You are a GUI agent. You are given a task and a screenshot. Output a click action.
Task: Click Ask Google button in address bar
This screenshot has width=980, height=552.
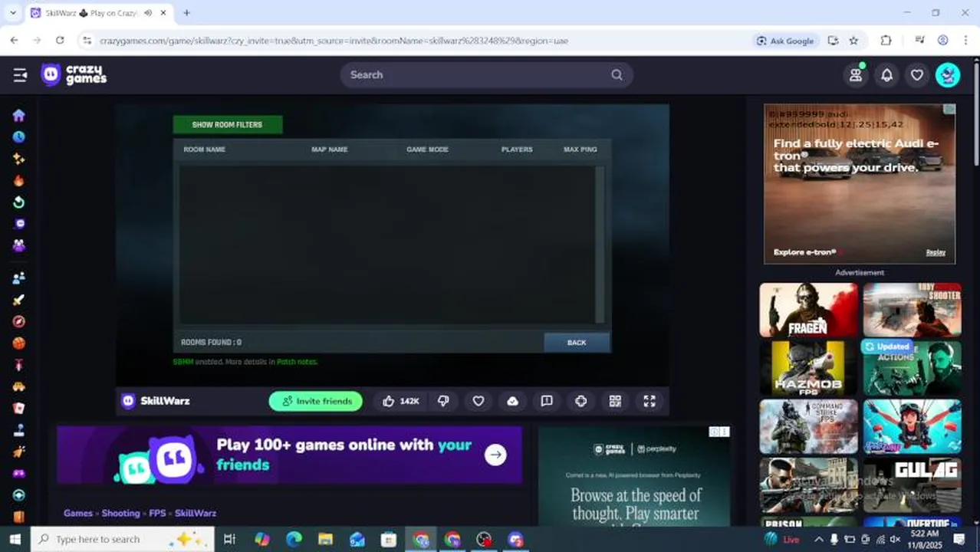[x=785, y=41]
